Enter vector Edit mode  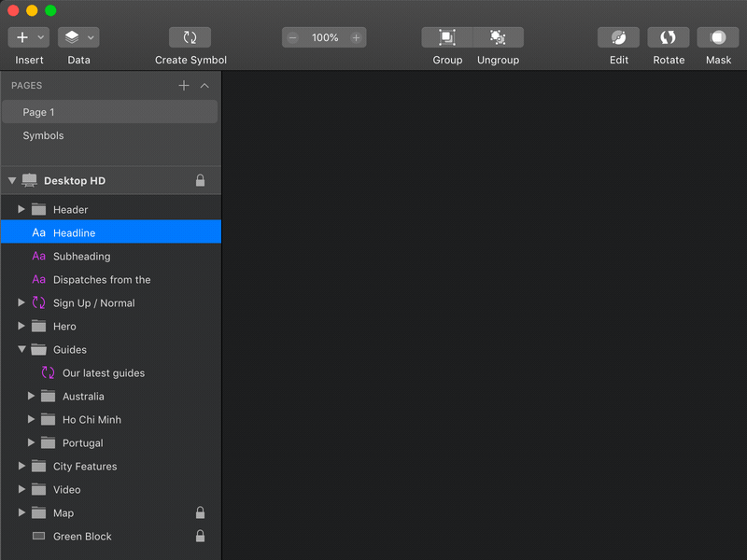(618, 37)
